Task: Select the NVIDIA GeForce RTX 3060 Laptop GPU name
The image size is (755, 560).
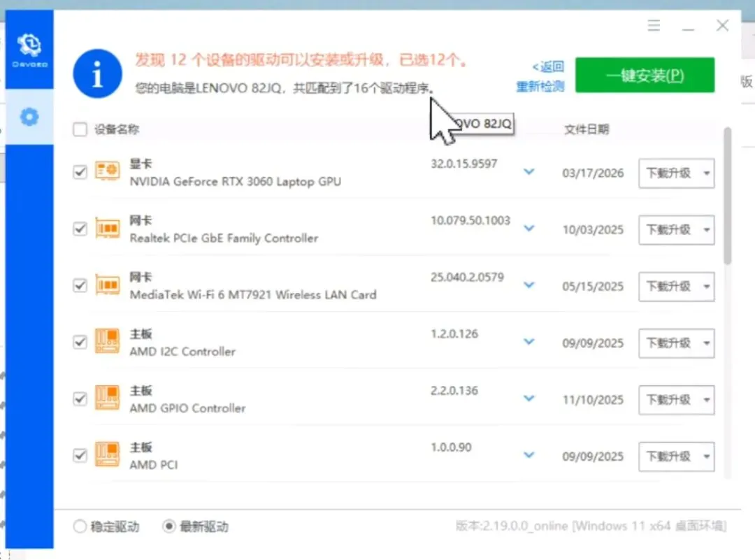Action: tap(236, 182)
